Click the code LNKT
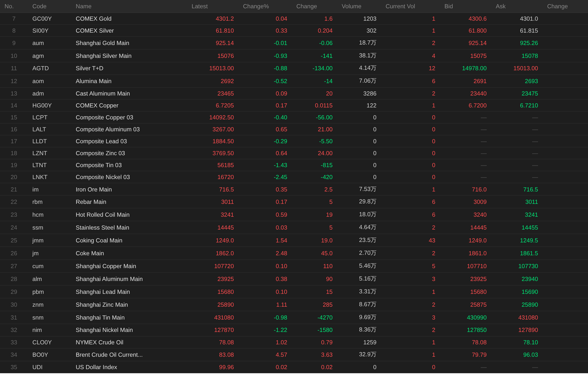Viewport: 588px width, 376px height. pyautogui.click(x=40, y=177)
